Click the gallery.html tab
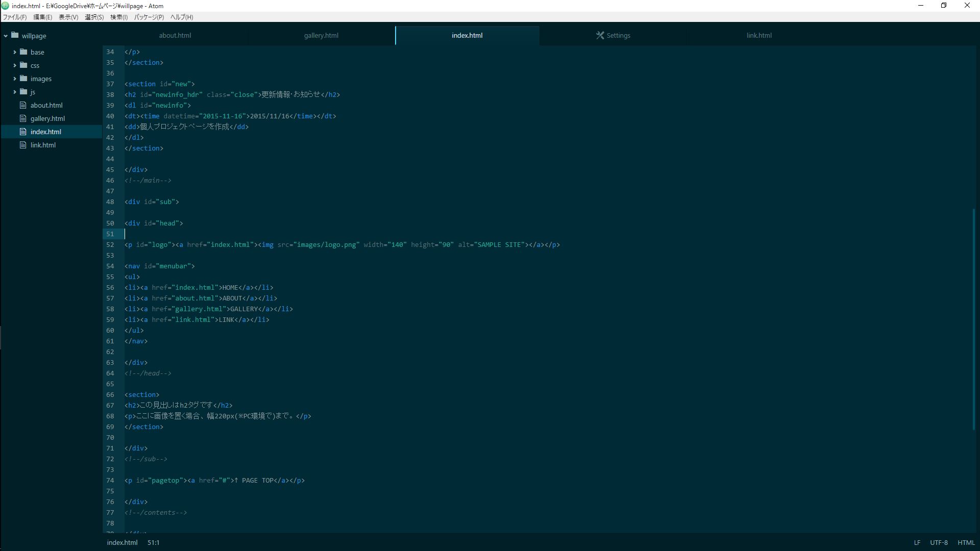This screenshot has height=551, width=980. coord(321,35)
